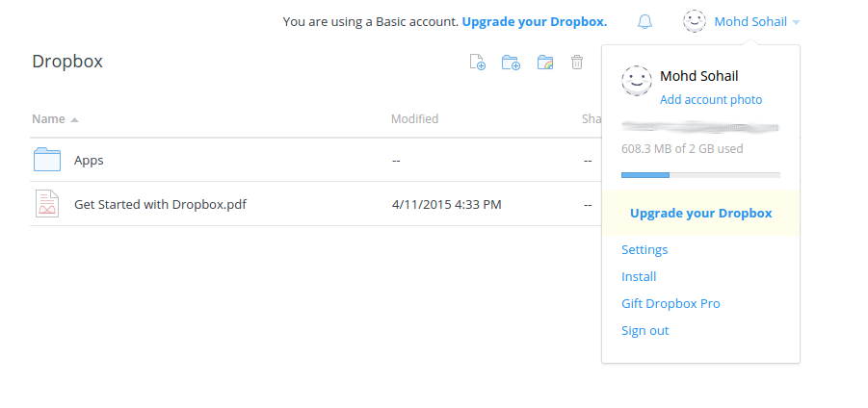Click the Apps folder icon

click(x=47, y=160)
